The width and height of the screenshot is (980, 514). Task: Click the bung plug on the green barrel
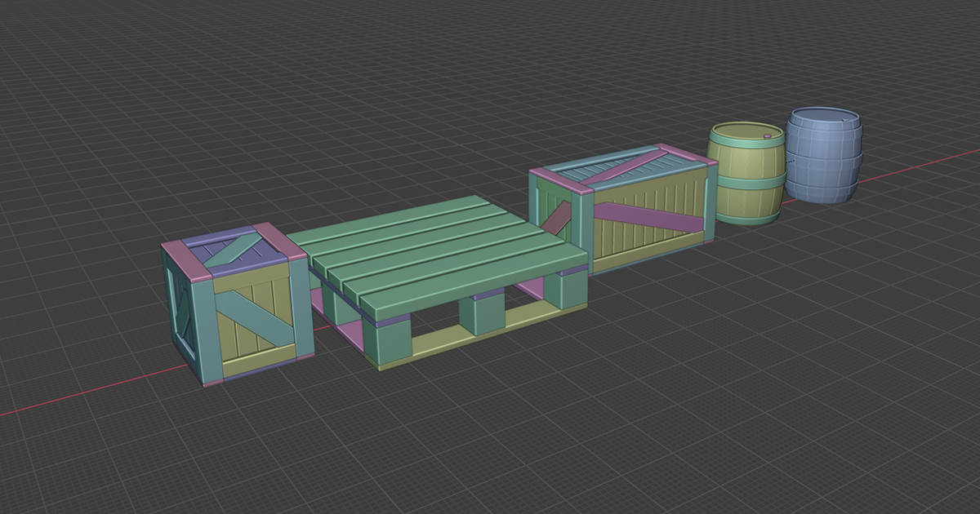coord(768,136)
